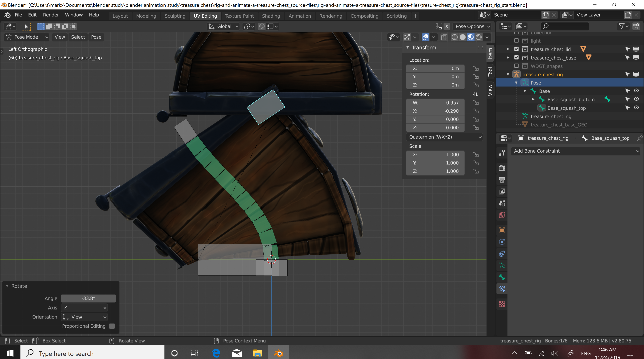Expand the Base_squash_buttom bone in the outliner
The width and height of the screenshot is (644, 359).
tap(533, 99)
